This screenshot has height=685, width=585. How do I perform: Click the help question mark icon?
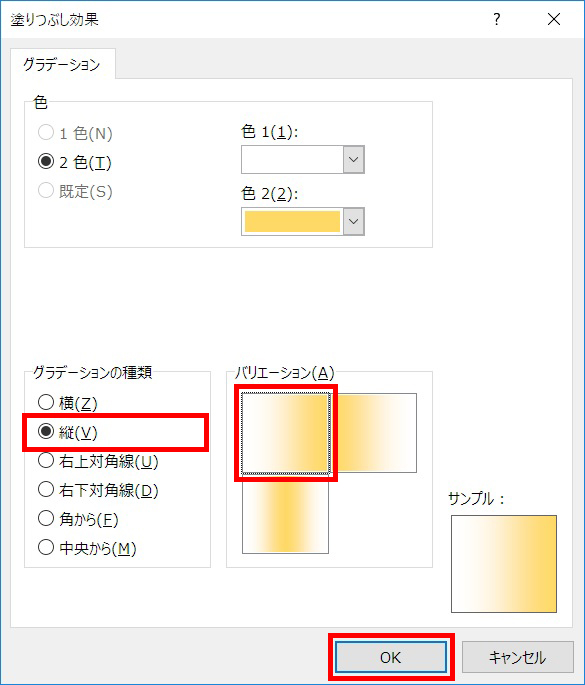click(496, 19)
